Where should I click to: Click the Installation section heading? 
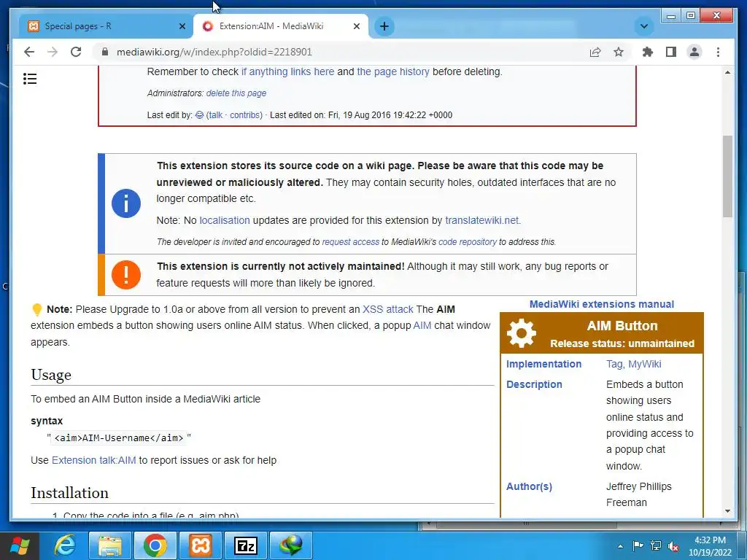[x=69, y=493]
